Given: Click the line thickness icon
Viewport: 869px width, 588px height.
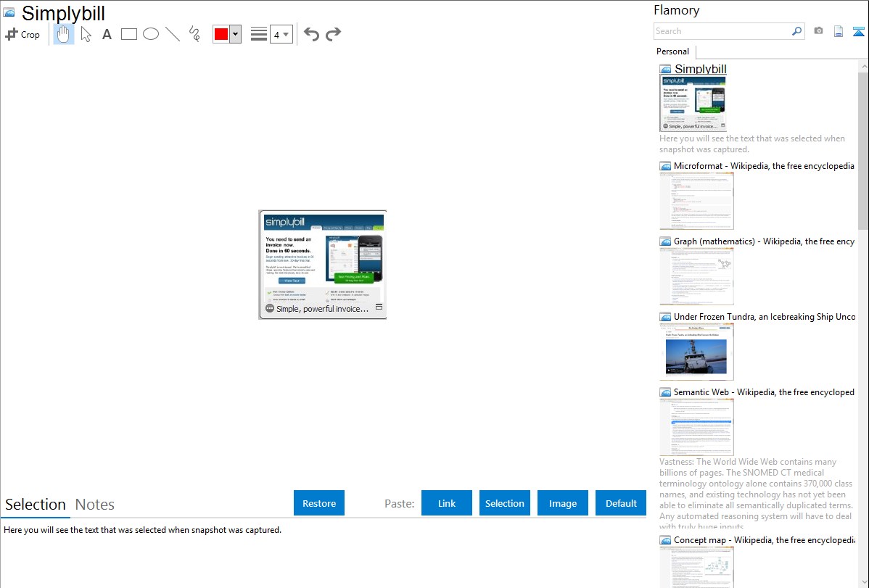Looking at the screenshot, I should pos(258,34).
